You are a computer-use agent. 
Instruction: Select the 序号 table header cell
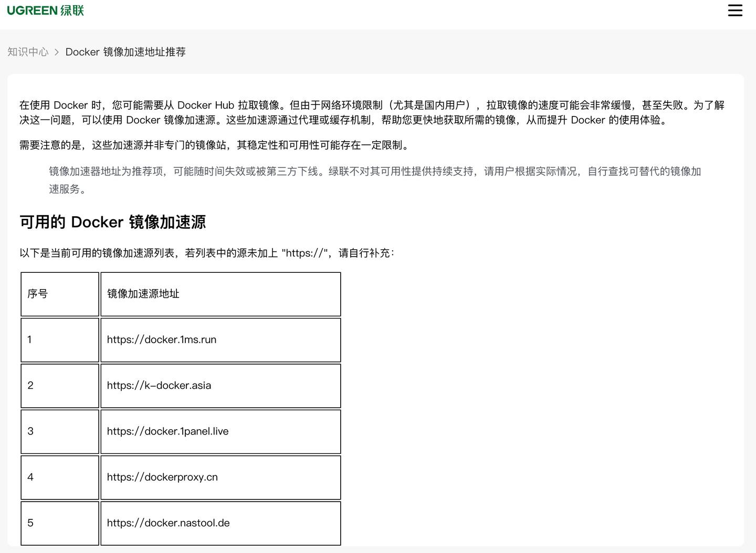pyautogui.click(x=60, y=294)
